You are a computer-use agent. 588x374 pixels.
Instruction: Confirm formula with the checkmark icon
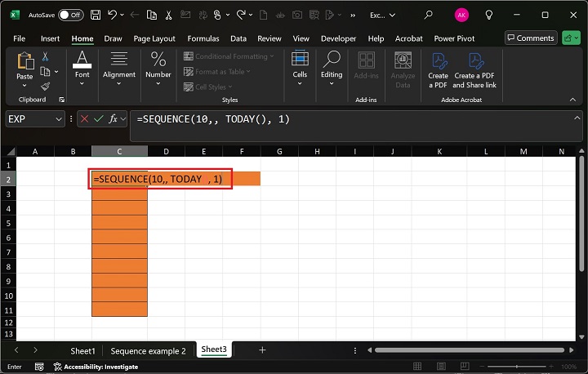point(98,119)
